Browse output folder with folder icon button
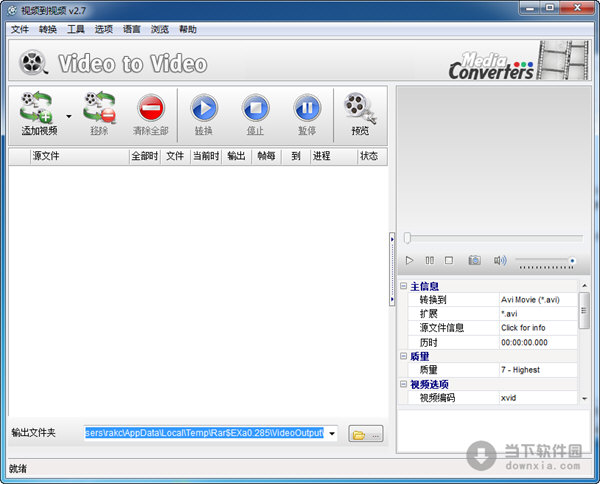This screenshot has height=484, width=600. click(365, 434)
